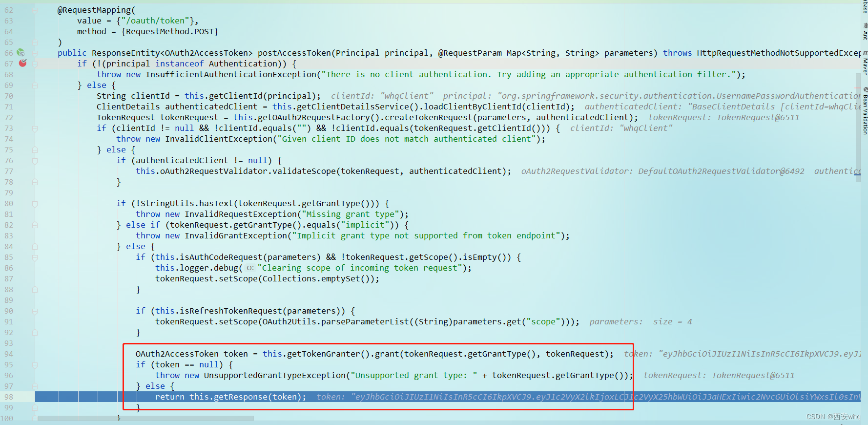This screenshot has width=868, height=425.
Task: Click @RequestParam annotation on line 66
Action: (470, 53)
